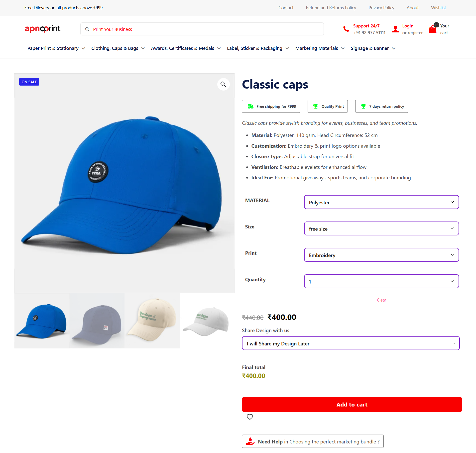Open the Refund and Returns Policy link
Viewport: 476px width, 453px height.
[x=331, y=8]
